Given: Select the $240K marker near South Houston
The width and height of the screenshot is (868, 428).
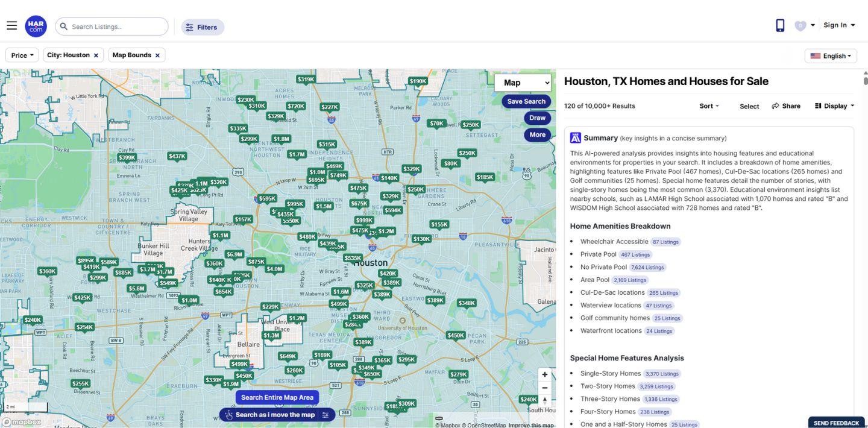Looking at the screenshot, I should (529, 400).
